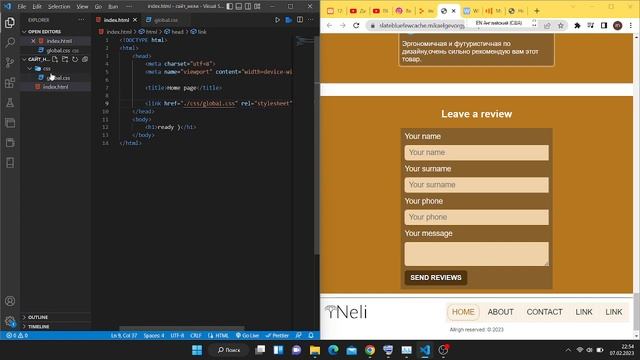
Task: Select global.css under the css folder
Action: pos(56,78)
